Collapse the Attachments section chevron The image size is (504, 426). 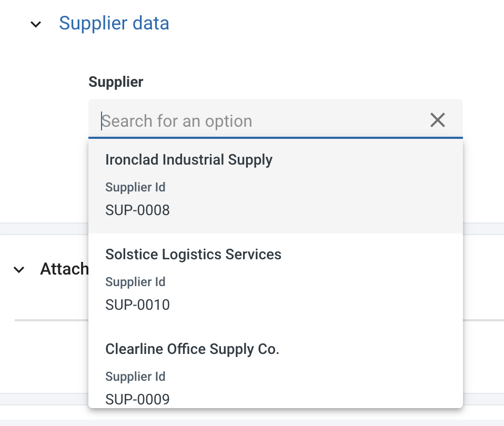pos(19,270)
